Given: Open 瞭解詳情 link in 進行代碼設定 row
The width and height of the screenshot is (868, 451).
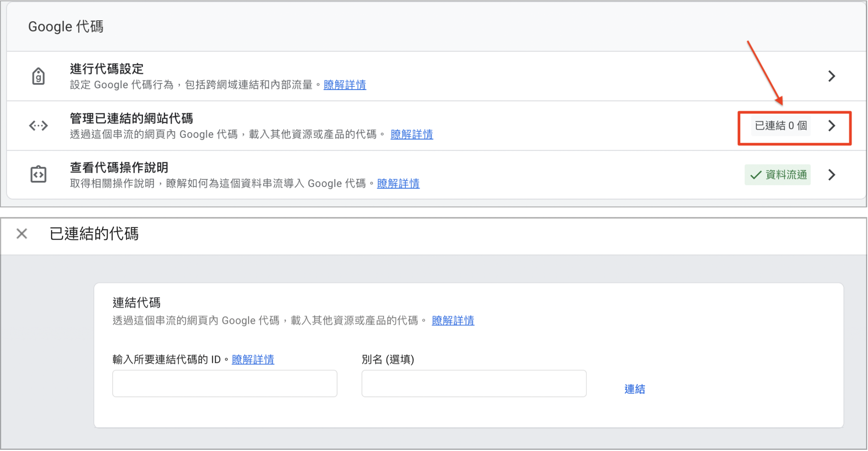Looking at the screenshot, I should coord(345,85).
